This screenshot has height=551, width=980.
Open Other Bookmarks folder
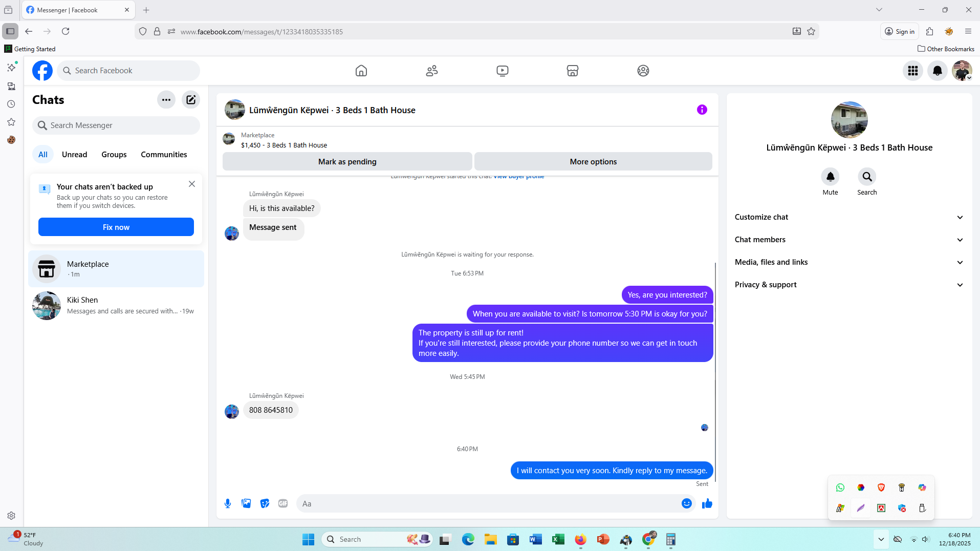point(946,49)
